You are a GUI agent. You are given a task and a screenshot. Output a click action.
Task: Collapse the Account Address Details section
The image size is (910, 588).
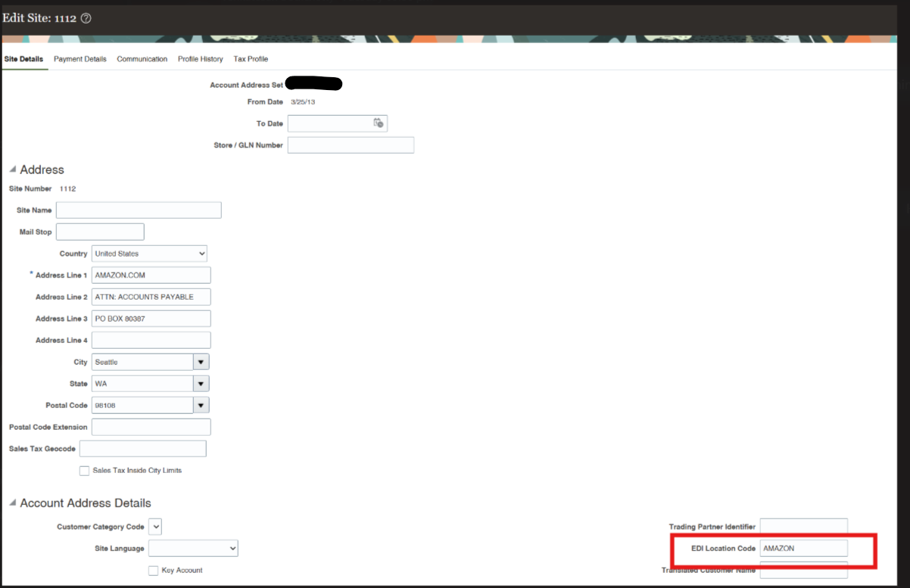point(11,502)
